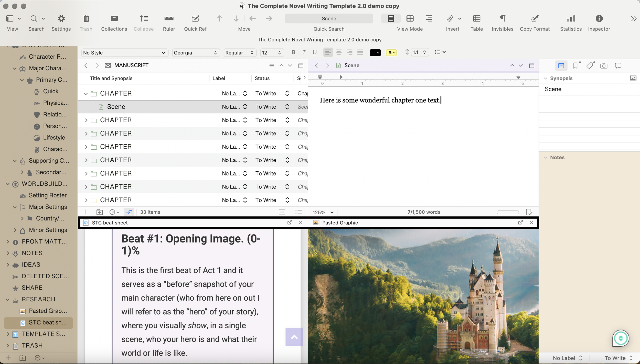The image size is (640, 364).
Task: Insert a Table
Action: [x=476, y=18]
